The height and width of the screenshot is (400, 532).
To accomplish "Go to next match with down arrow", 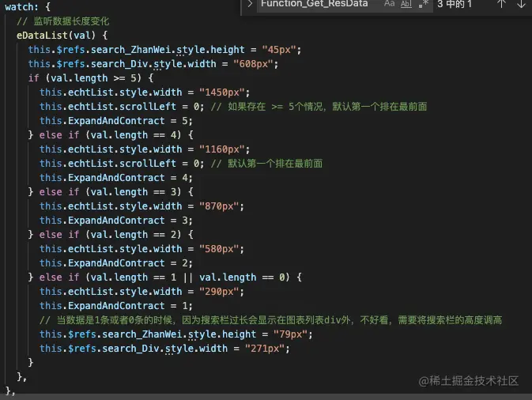I will (x=521, y=4).
